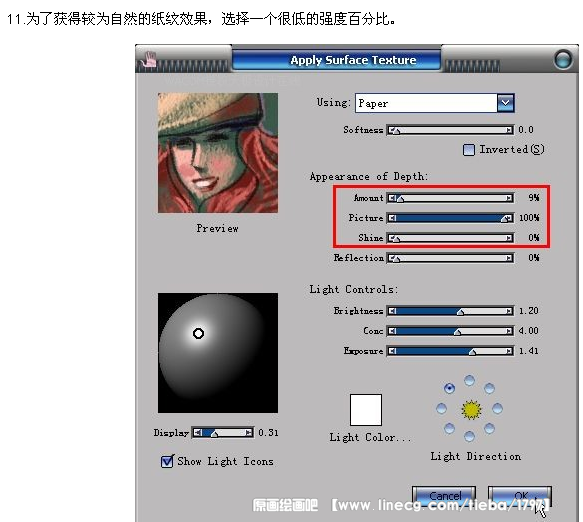
Task: Click the portrait Preview thumbnail
Action: (x=218, y=153)
